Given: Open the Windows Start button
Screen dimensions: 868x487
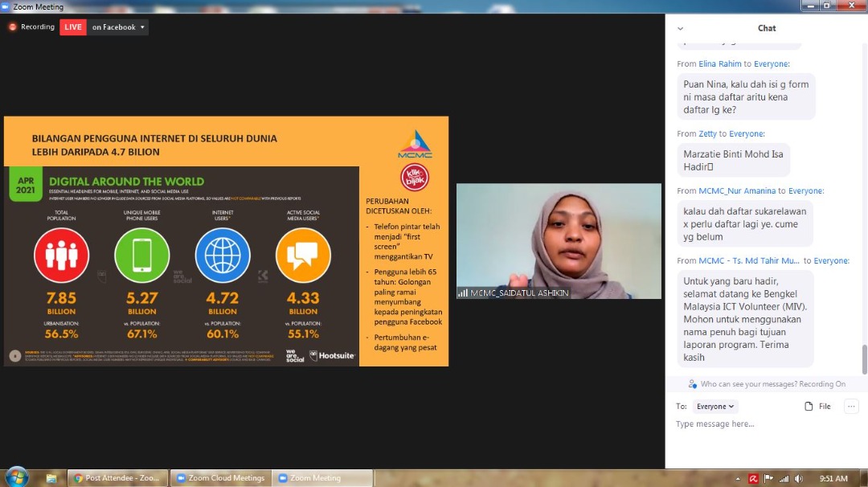Looking at the screenshot, I should coord(16,477).
